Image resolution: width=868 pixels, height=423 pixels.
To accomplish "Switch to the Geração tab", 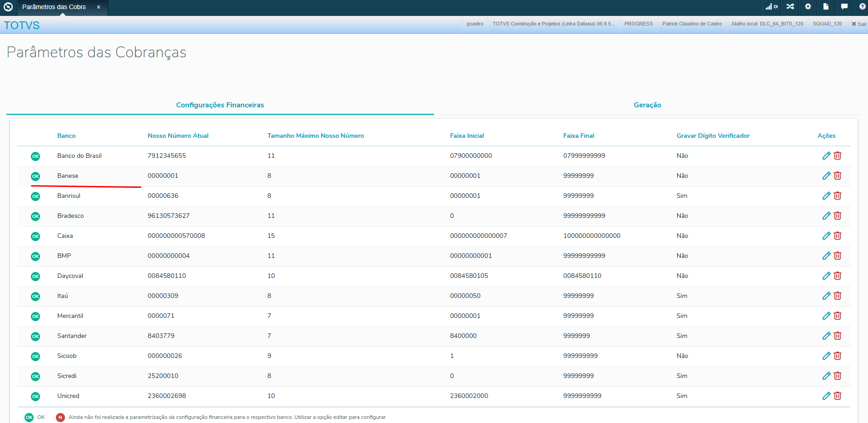I will click(648, 105).
